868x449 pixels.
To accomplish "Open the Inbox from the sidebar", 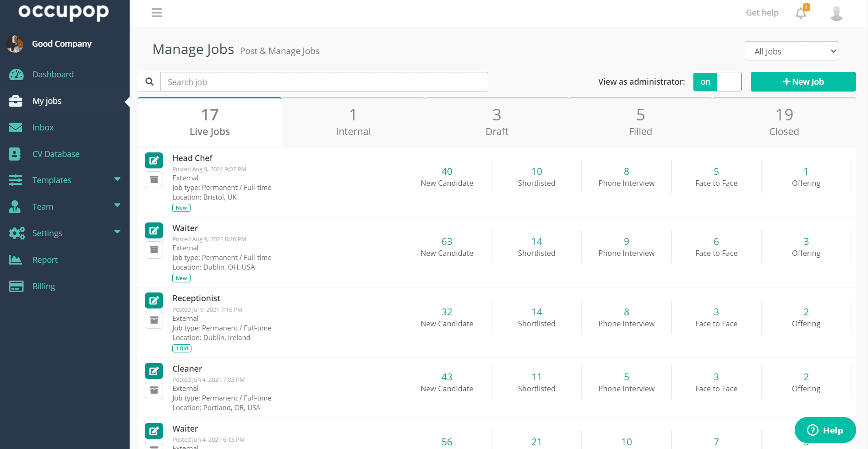I will pos(43,127).
